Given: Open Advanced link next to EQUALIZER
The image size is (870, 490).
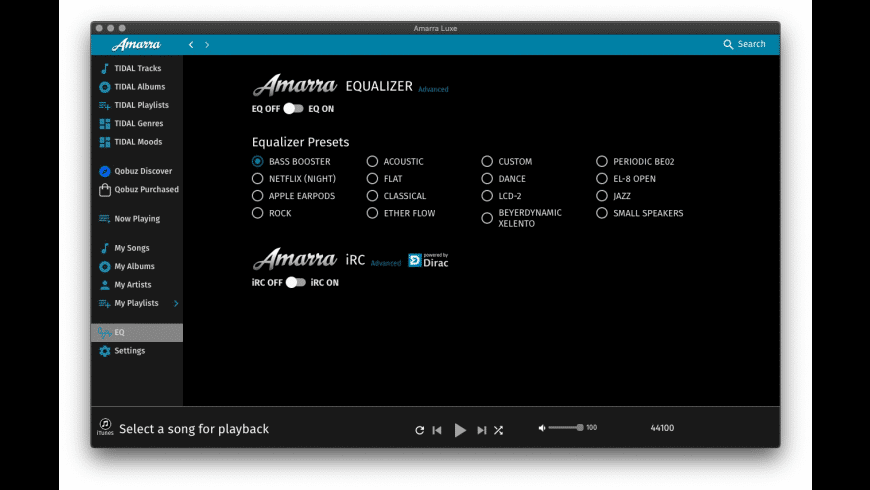Looking at the screenshot, I should pos(433,89).
